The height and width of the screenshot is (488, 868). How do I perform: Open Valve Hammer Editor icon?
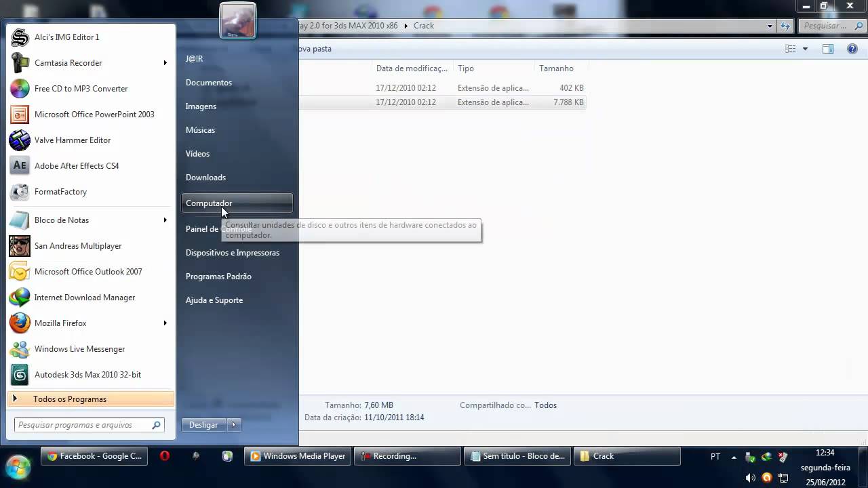tap(20, 140)
